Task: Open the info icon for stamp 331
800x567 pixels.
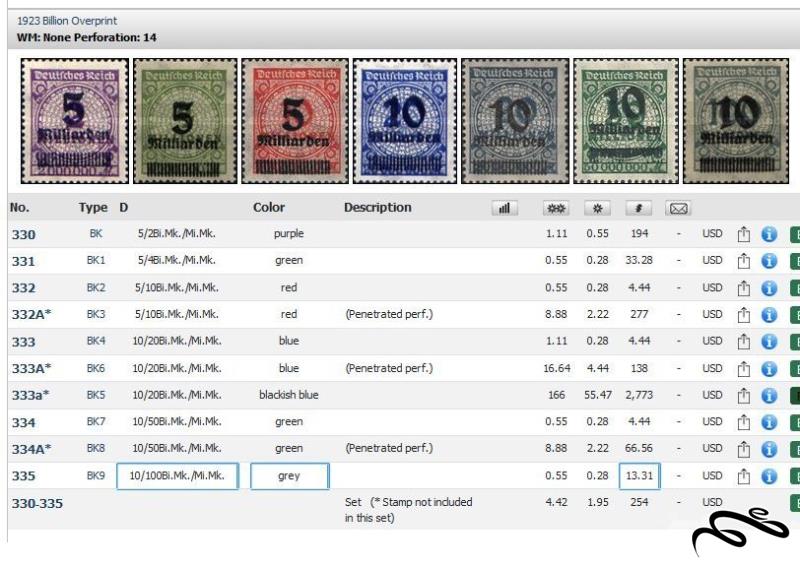Action: pos(769,261)
